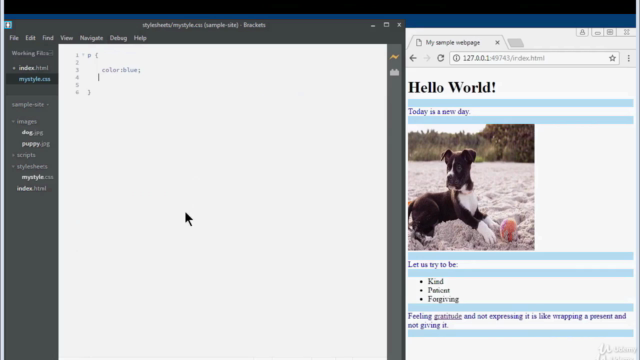Open the Help menu in Brackets
The image size is (640, 360).
click(x=140, y=38)
